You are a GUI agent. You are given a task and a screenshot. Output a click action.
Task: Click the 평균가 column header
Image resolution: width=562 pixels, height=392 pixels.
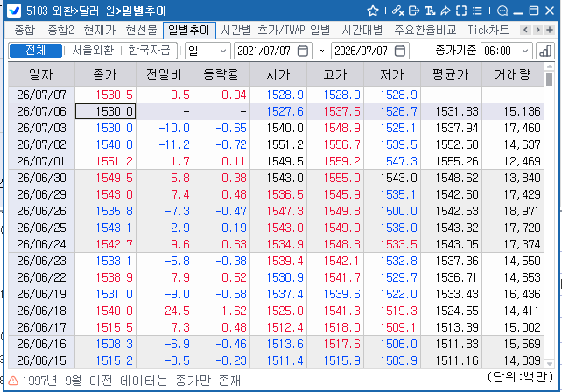451,74
